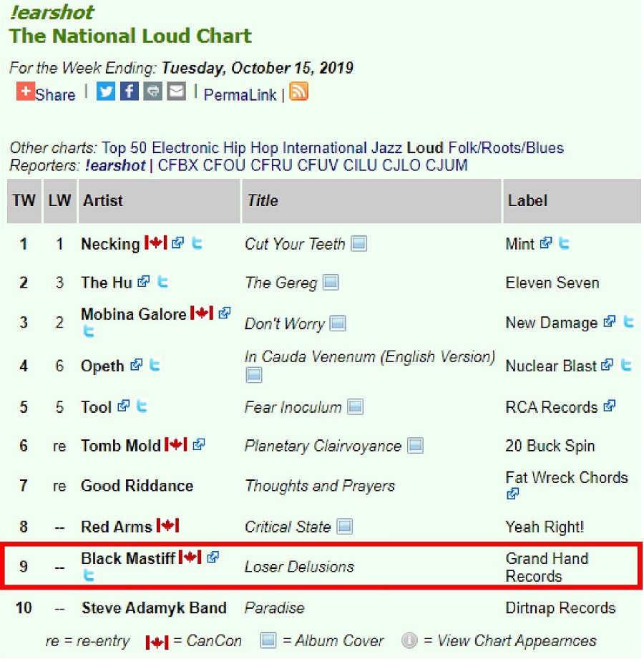Open the Folk/Roots/Blues chart
Screen dimensions: 644x659
(506, 148)
